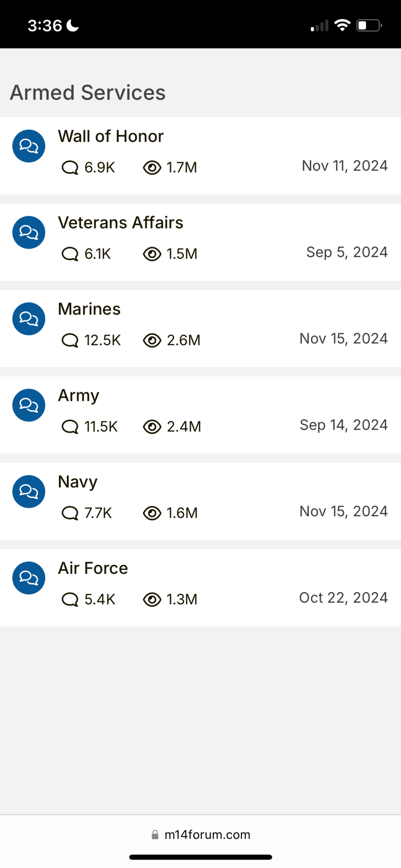Viewport: 401px width, 868px height.
Task: Tap the Navy forum chat icon
Action: click(29, 492)
